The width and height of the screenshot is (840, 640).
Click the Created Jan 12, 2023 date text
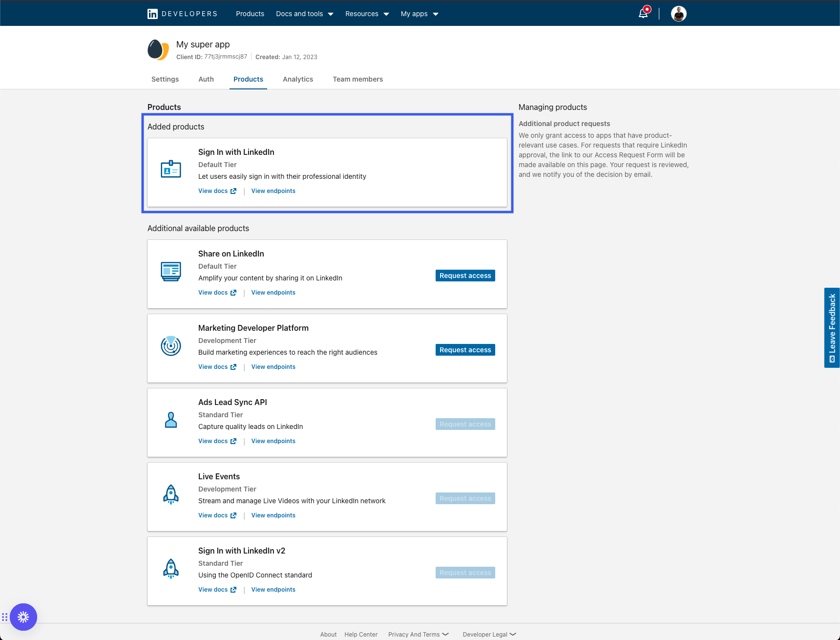pos(286,57)
